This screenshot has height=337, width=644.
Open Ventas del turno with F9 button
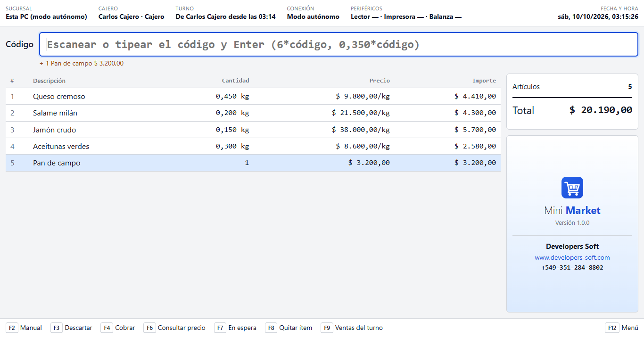click(x=352, y=328)
